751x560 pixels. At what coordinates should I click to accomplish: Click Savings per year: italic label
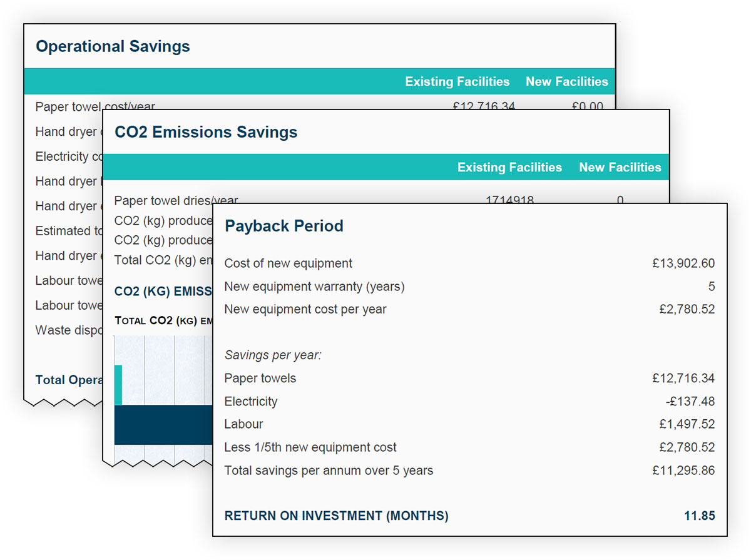tap(273, 355)
